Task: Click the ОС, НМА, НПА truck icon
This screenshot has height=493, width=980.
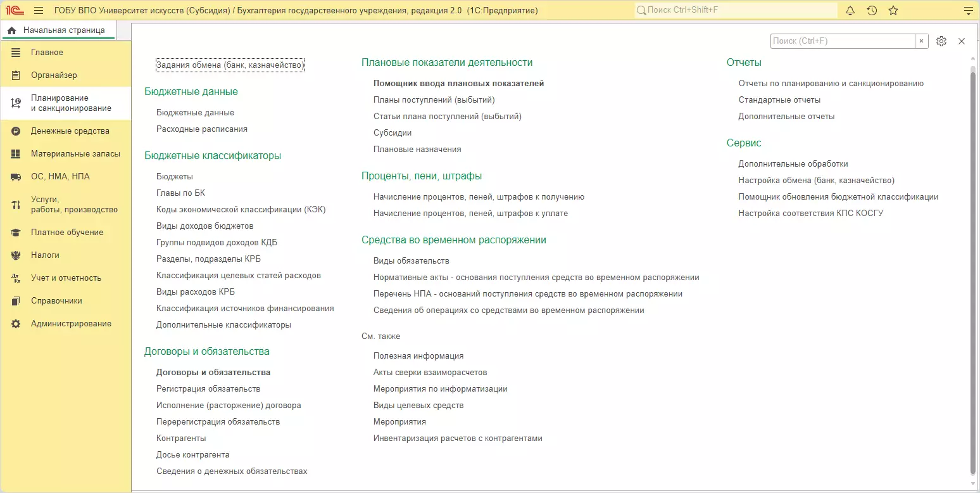Action: [x=16, y=177]
